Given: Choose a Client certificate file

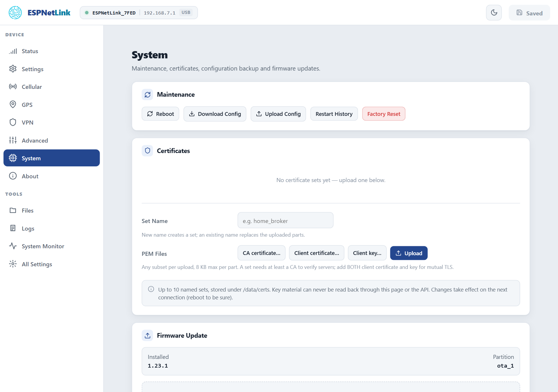Looking at the screenshot, I should pos(317,253).
